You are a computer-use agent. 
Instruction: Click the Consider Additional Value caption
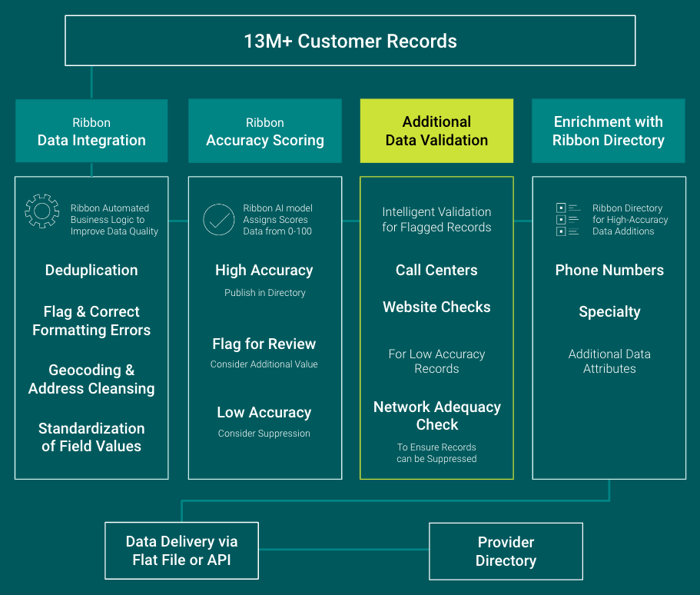(x=264, y=364)
